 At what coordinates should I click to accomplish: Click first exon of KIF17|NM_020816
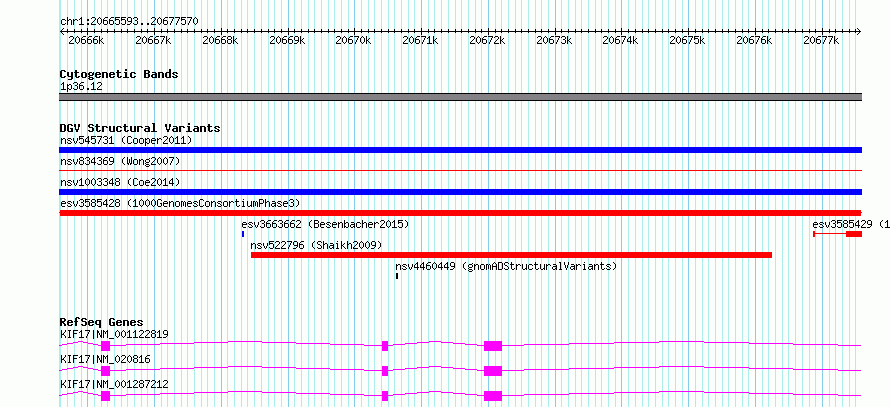tap(105, 371)
